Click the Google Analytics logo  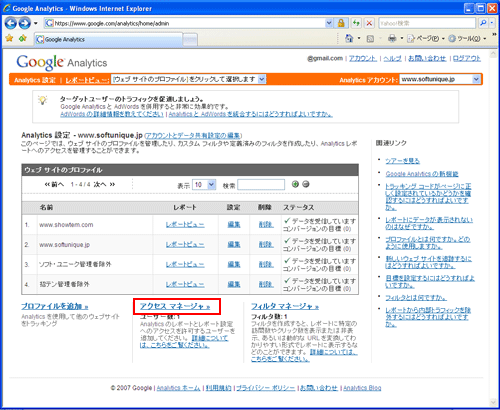coord(62,62)
